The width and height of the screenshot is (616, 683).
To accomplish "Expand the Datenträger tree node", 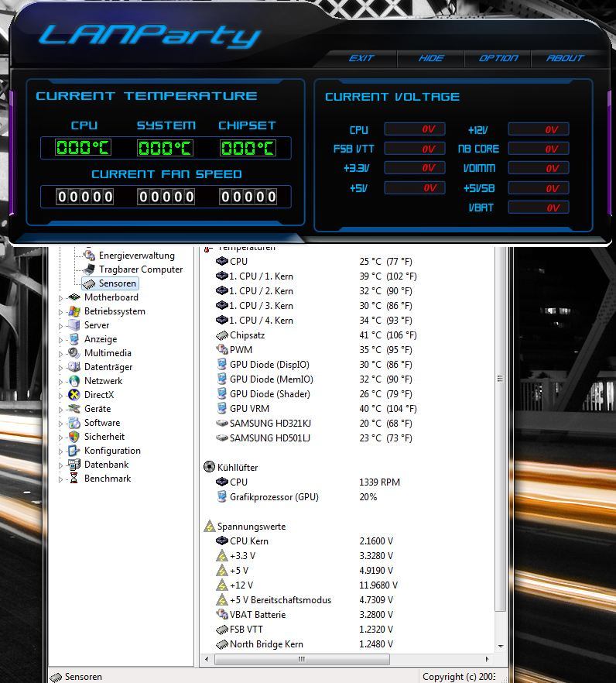I will (60, 368).
